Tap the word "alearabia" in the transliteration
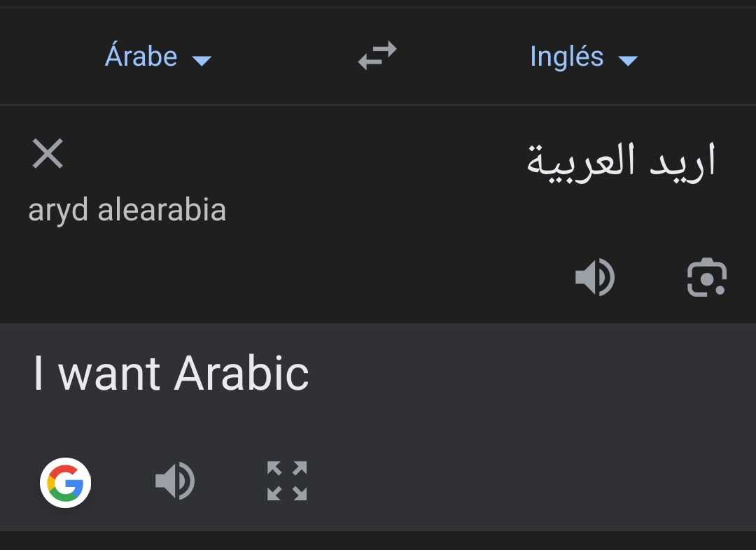This screenshot has height=550, width=756. click(x=162, y=210)
